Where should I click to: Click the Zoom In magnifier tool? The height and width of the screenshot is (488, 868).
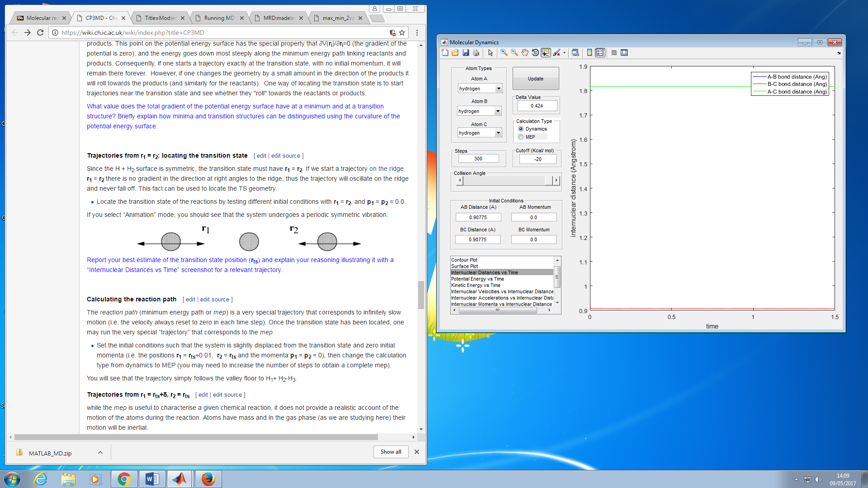coord(504,53)
